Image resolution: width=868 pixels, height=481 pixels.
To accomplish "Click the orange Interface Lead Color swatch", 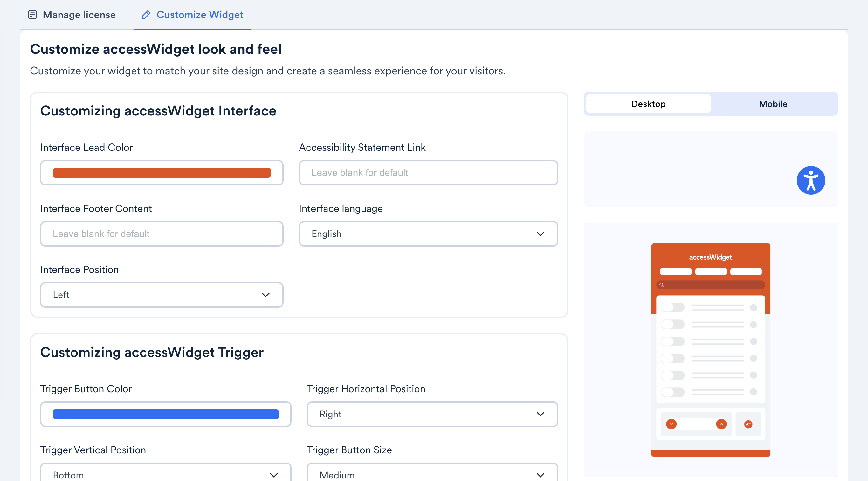I will pyautogui.click(x=162, y=172).
